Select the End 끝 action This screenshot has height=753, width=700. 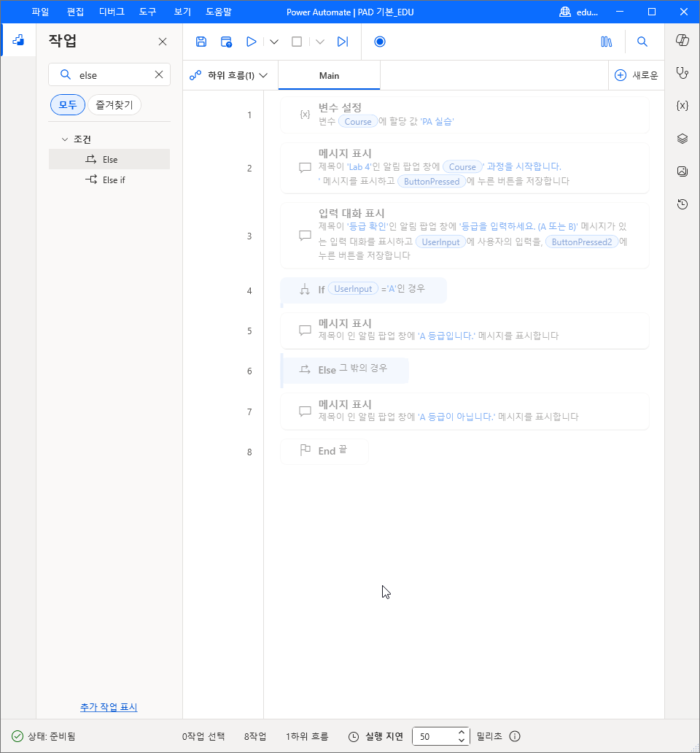[324, 452]
